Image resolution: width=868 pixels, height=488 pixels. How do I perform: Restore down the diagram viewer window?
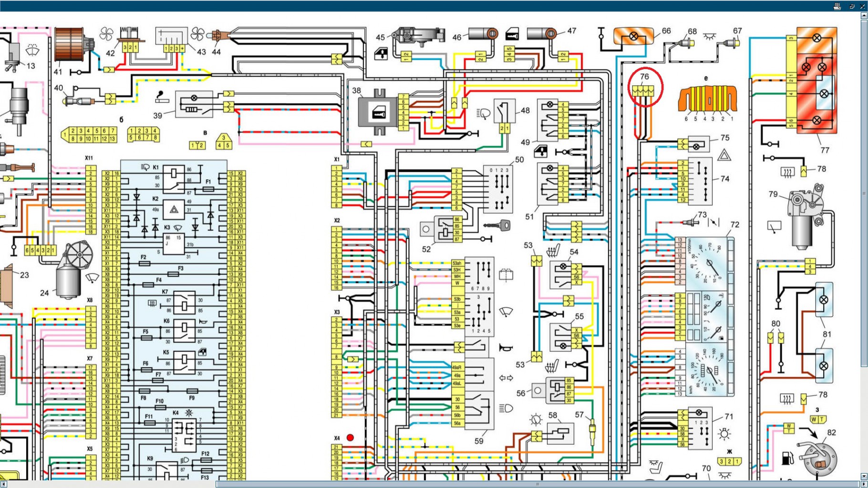pos(852,6)
